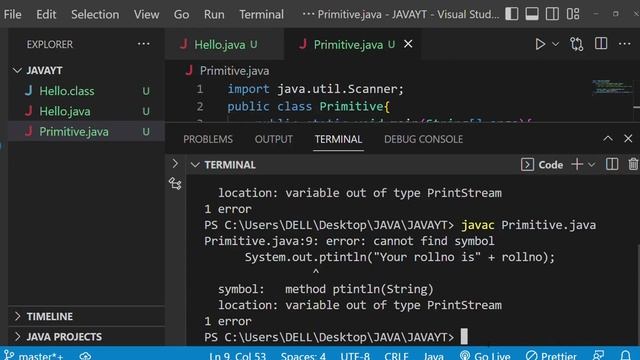Open editor more actions ellipsis

(624, 44)
